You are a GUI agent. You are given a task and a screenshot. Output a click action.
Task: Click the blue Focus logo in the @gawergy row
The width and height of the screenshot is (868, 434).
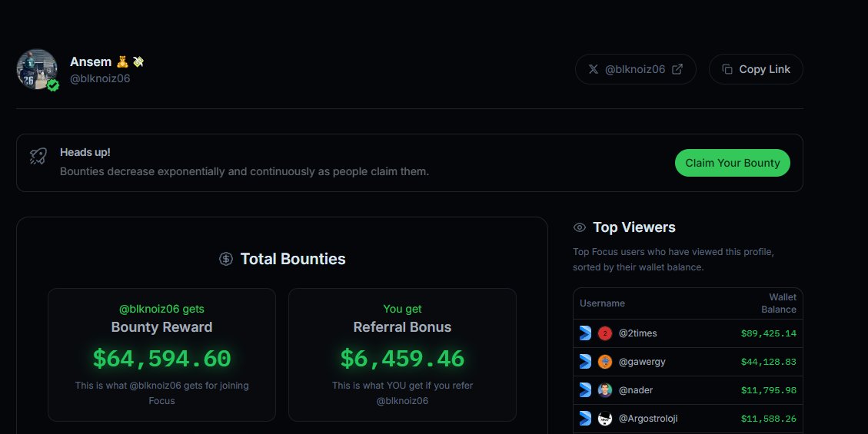[585, 362]
